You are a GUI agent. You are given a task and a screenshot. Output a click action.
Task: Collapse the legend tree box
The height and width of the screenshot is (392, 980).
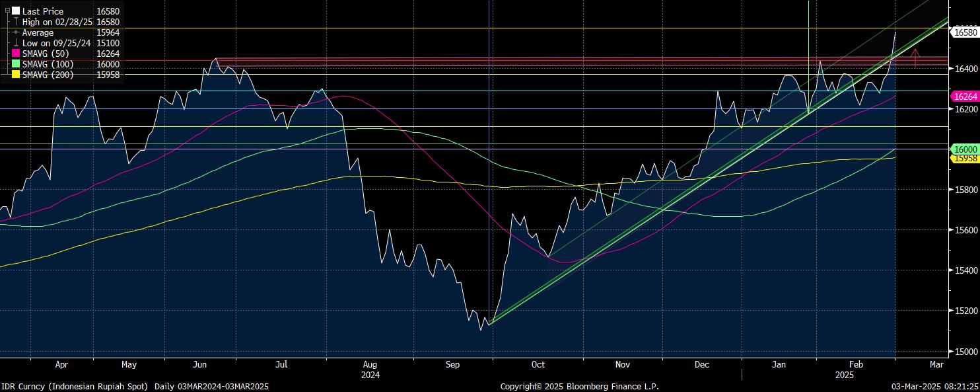pyautogui.click(x=7, y=11)
